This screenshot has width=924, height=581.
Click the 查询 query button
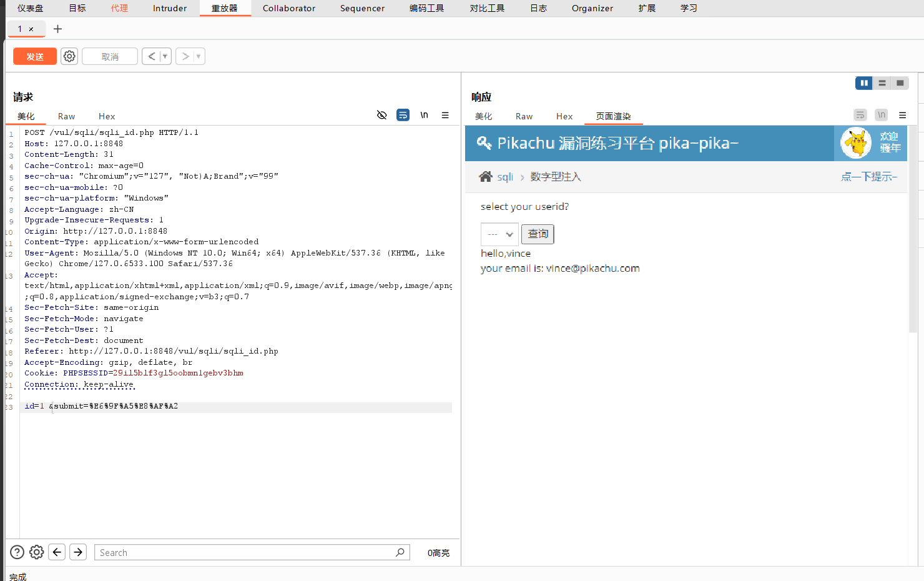point(538,234)
